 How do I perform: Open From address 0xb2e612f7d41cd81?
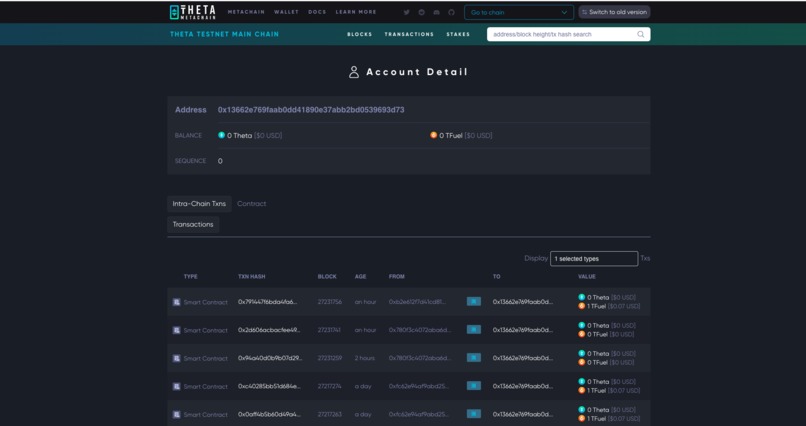tap(417, 302)
